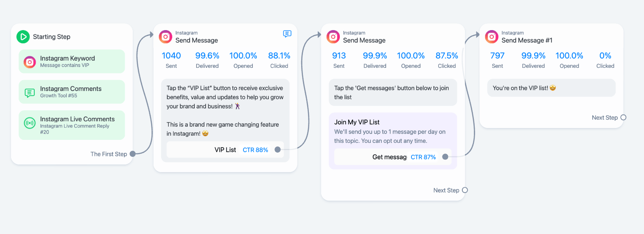Screen dimensions: 644x234
Task: Click the Instagram Comments speech bubble icon
Action: pyautogui.click(x=30, y=92)
